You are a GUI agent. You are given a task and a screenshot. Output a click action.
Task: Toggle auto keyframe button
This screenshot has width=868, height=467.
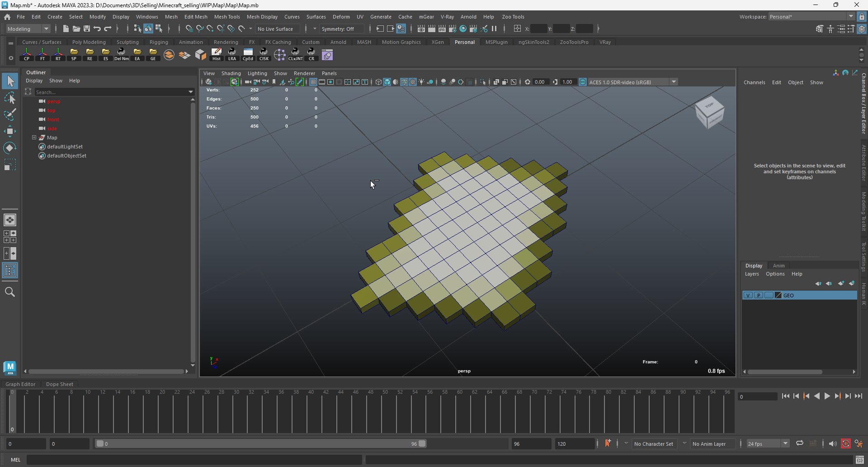[846, 443]
